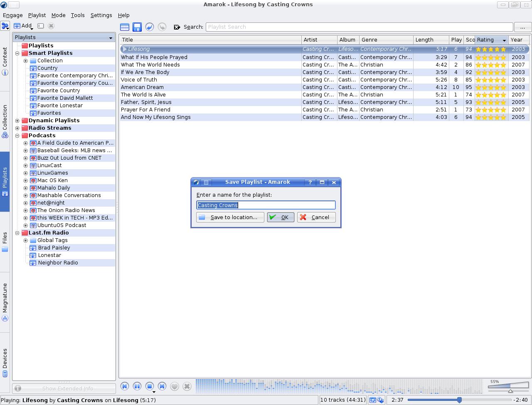Click the Show Extended Info button
The height and width of the screenshot is (405, 532).
[64, 388]
